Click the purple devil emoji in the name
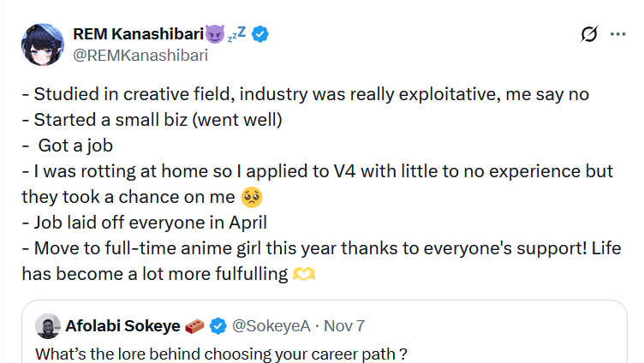The image size is (644, 363). click(213, 34)
